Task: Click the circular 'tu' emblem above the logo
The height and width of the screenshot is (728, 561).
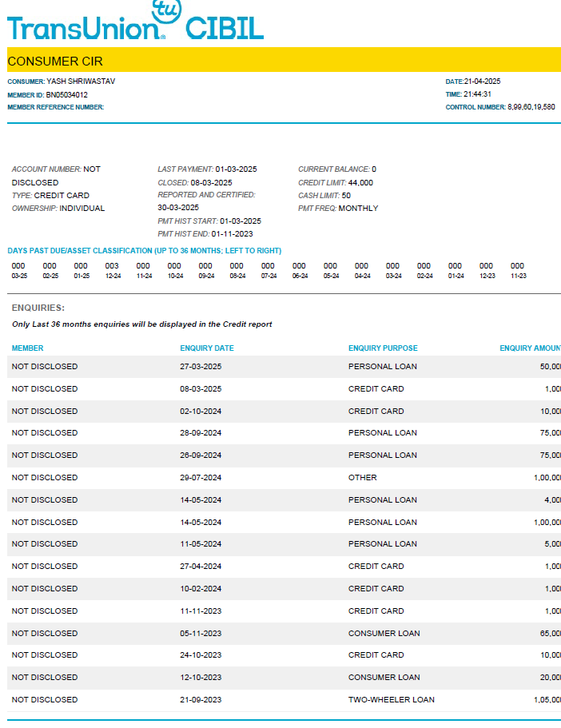Action: 165,10
